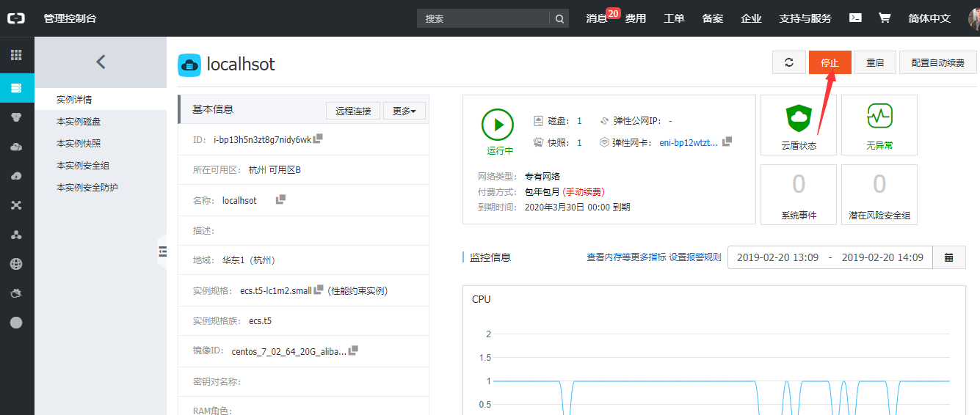Screen dimensions: 980x415
Task: Open 设置报警规则 link
Action: pos(695,257)
